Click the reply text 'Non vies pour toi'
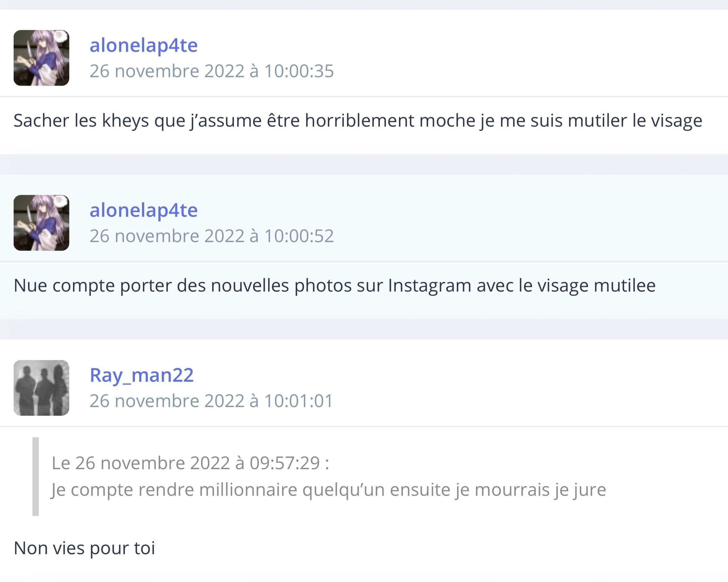Screen dimensions: 728x582 (x=84, y=548)
